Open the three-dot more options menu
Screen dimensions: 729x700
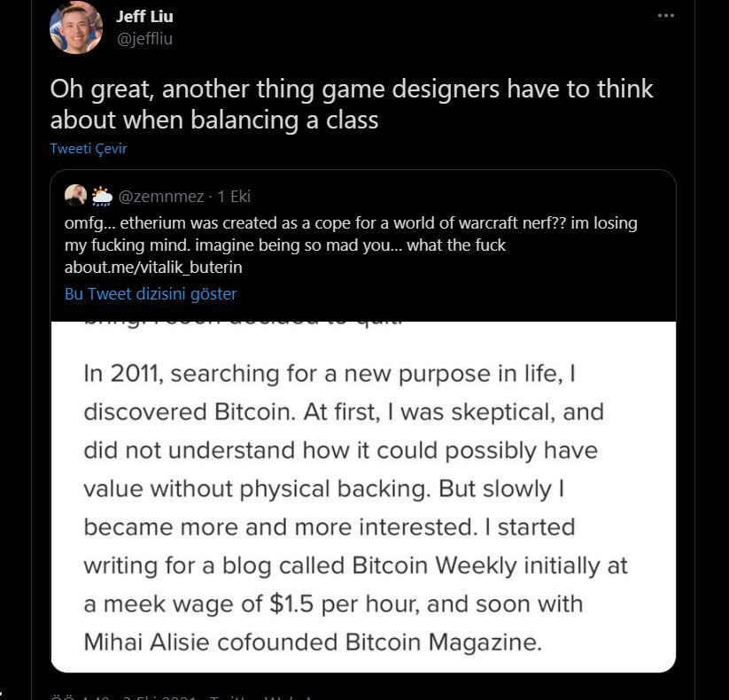click(x=666, y=16)
